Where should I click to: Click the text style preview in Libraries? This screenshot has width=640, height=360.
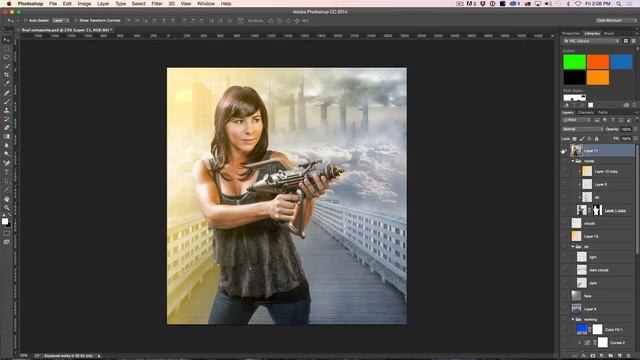click(574, 98)
